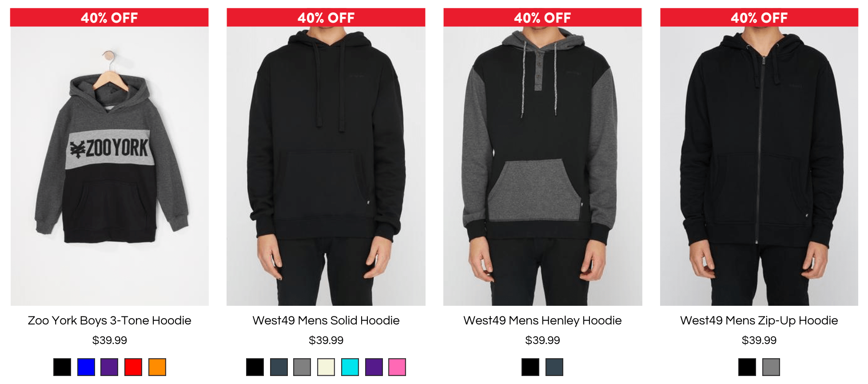
Task: Pick gray swatch for West49 Zip-Up Hoodie
Action: [771, 367]
